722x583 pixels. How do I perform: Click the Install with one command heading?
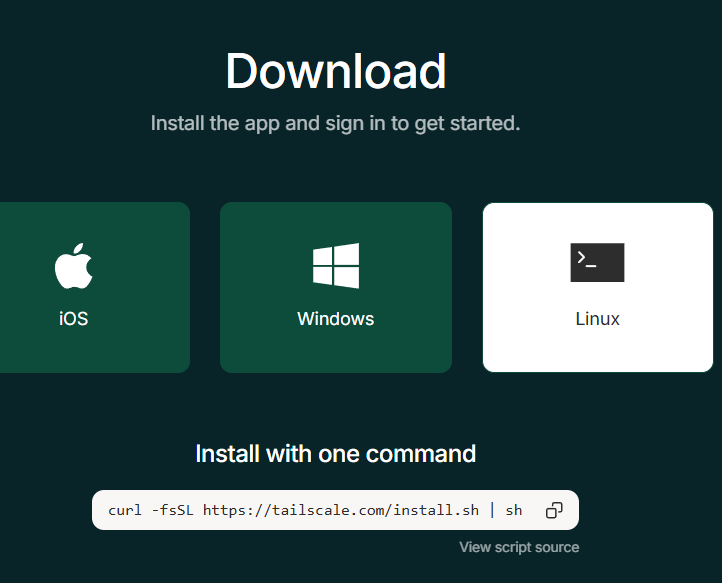[336, 454]
